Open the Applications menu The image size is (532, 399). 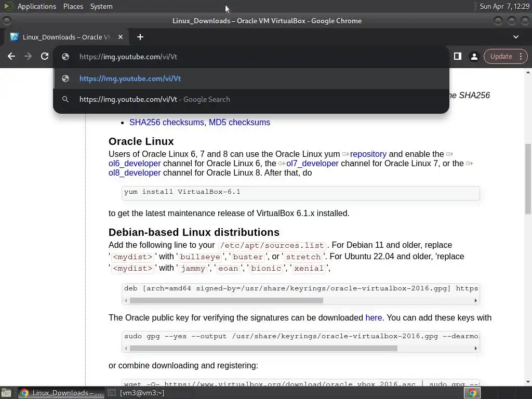37,6
